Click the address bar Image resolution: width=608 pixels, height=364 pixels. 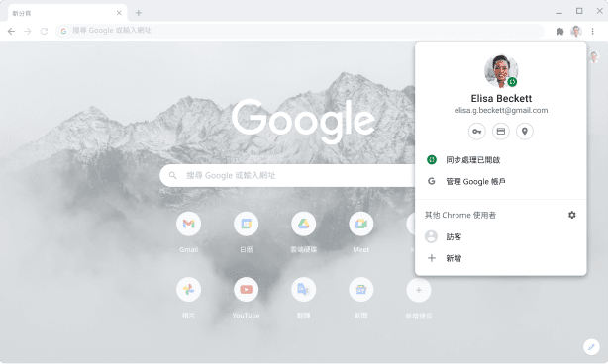pos(300,31)
